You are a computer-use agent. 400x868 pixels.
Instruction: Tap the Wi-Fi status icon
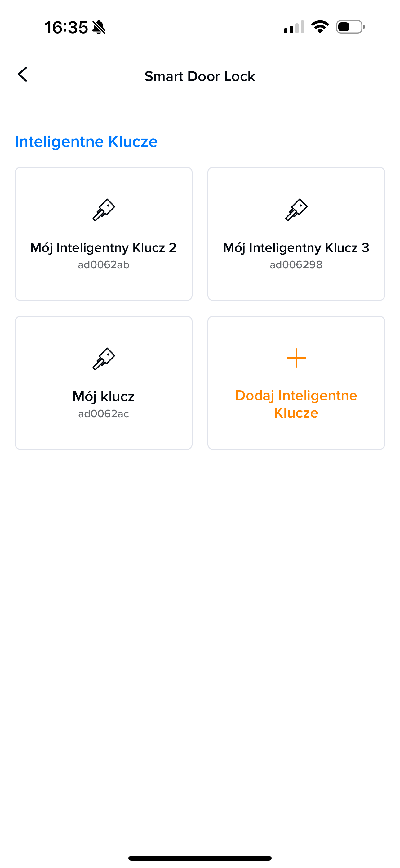coord(320,27)
